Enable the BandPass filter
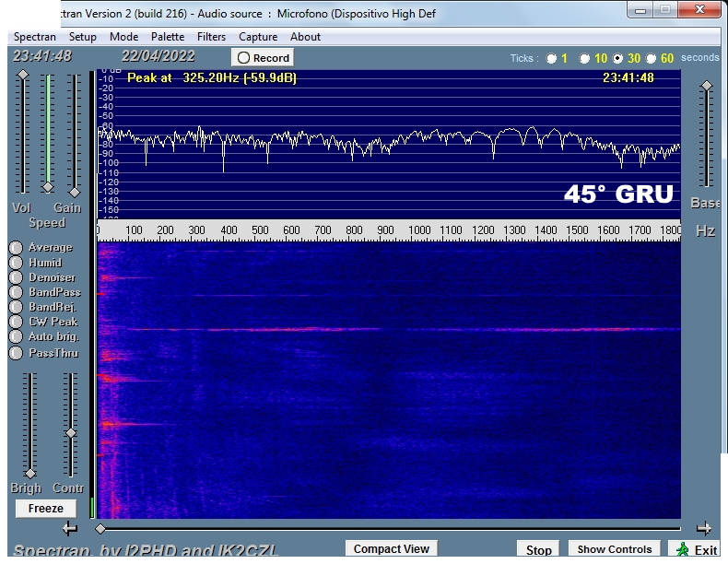Screen dimensions: 728x564 16,292
